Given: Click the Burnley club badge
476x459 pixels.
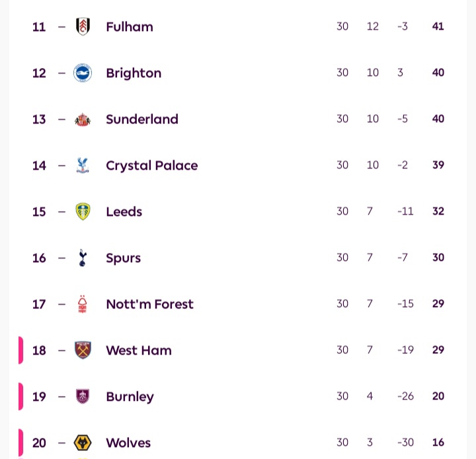Looking at the screenshot, I should 83,396.
